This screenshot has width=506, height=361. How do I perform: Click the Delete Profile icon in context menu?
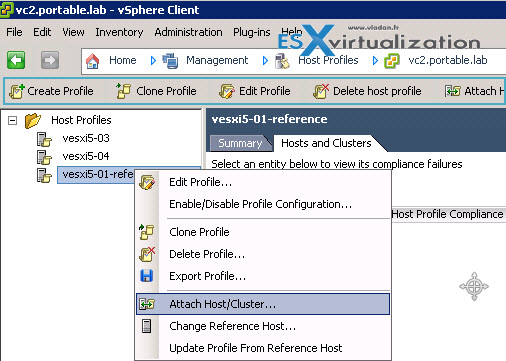[x=147, y=254]
